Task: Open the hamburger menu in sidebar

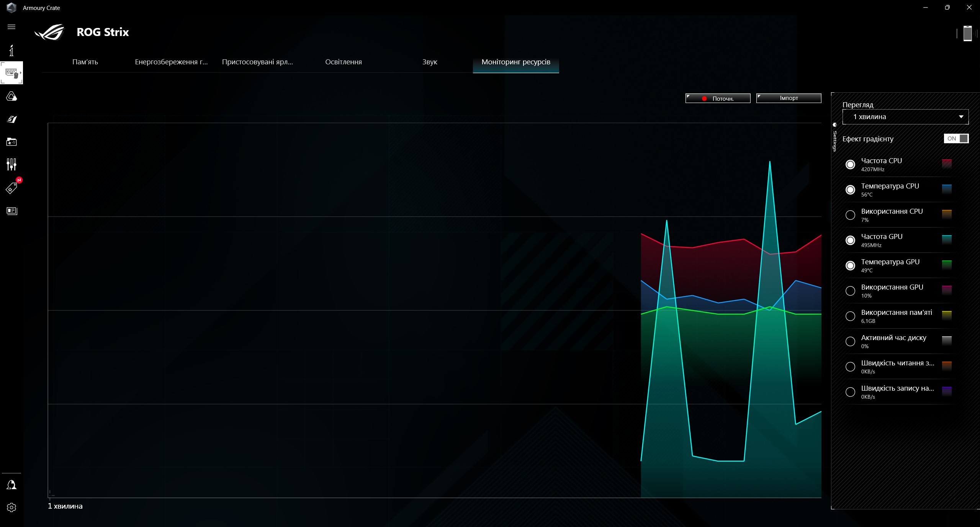Action: point(11,27)
